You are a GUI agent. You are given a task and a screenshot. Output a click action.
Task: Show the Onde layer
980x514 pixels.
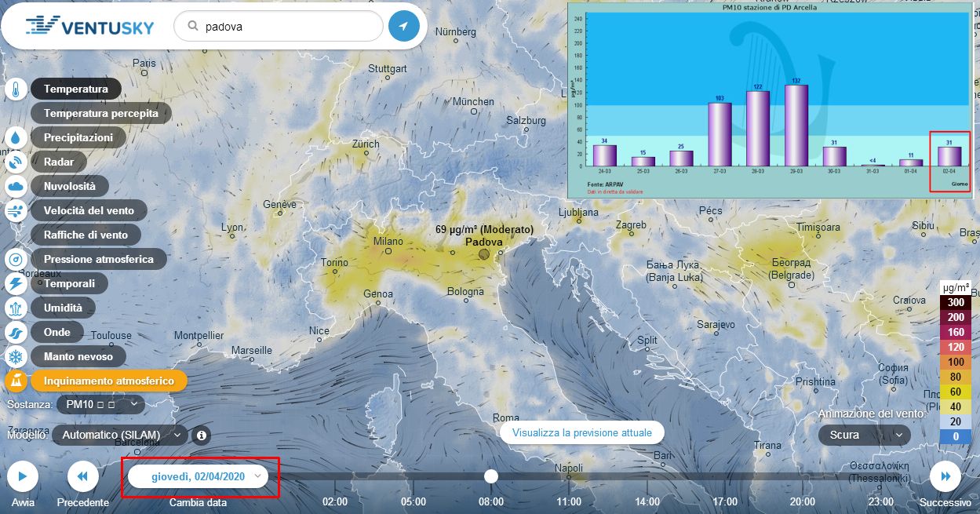pyautogui.click(x=57, y=332)
